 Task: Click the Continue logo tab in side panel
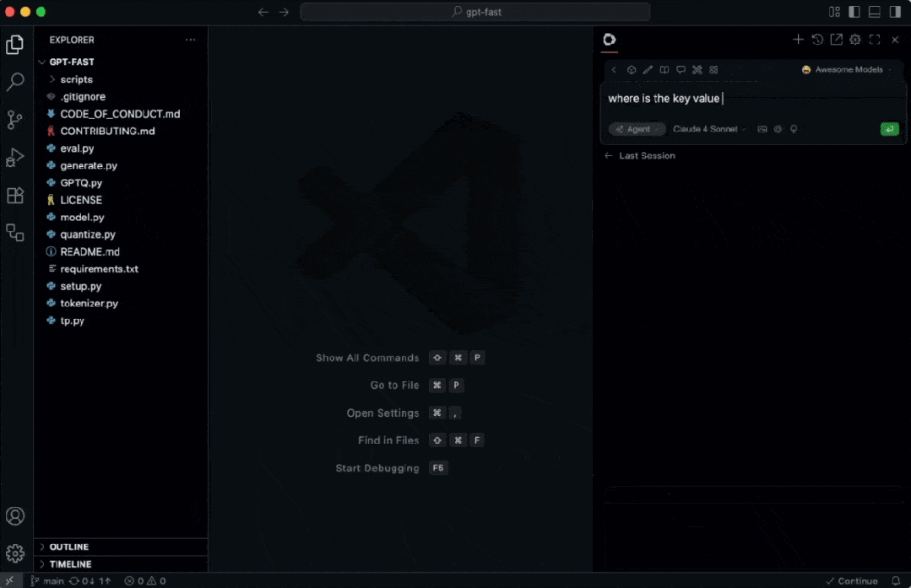(x=609, y=40)
